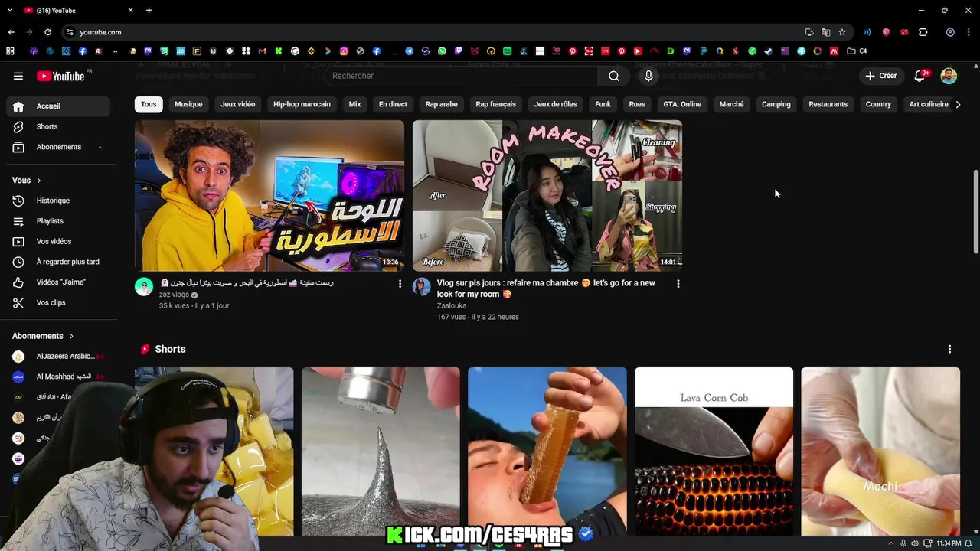Select the Jeux de rôles chip
The height and width of the screenshot is (551, 980).
555,104
